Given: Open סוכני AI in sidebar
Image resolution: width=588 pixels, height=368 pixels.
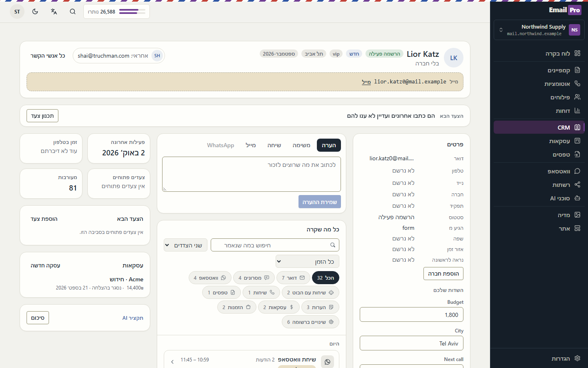Looking at the screenshot, I should click(539, 198).
